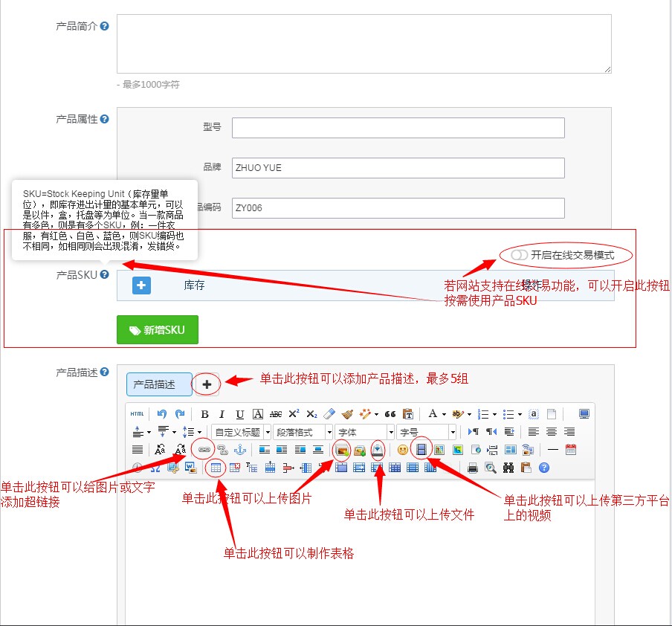The width and height of the screenshot is (672, 626).
Task: Open the table creation icon
Action: [x=216, y=468]
